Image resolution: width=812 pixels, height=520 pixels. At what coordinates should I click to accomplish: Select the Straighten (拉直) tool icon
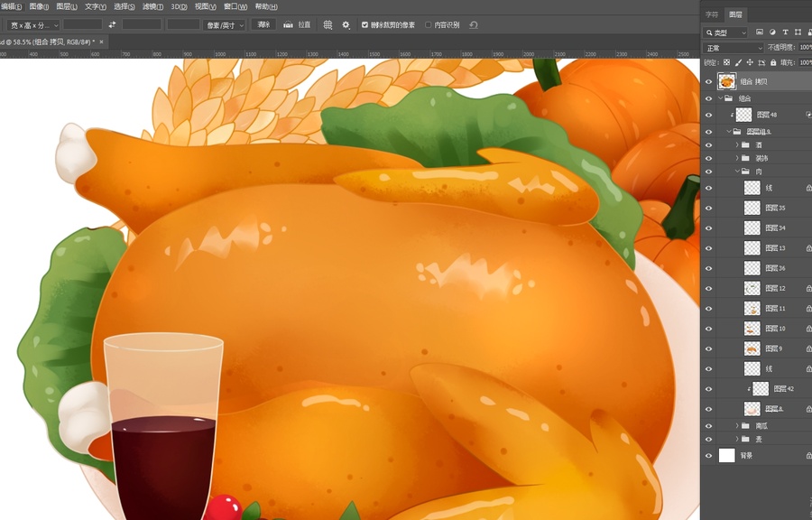(288, 25)
